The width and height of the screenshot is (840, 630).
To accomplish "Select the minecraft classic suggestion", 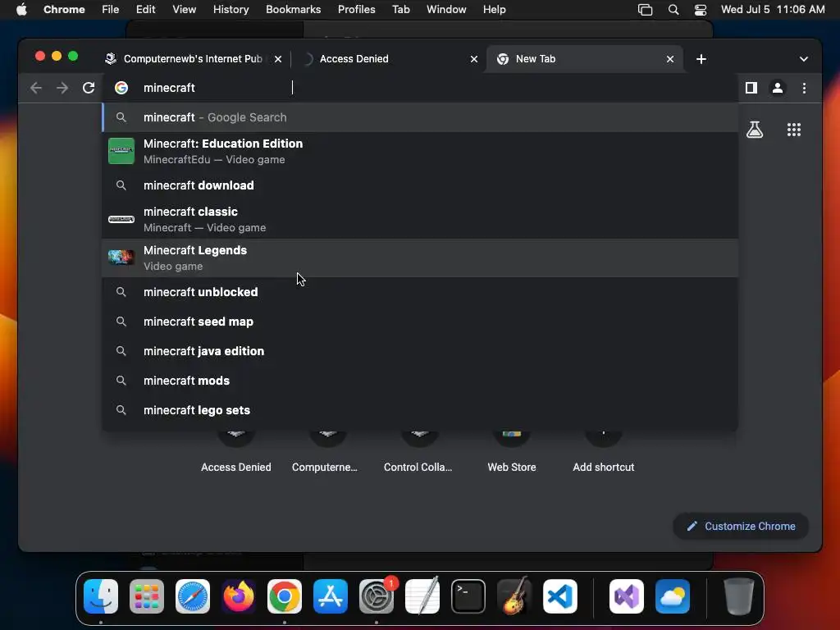I will click(420, 219).
